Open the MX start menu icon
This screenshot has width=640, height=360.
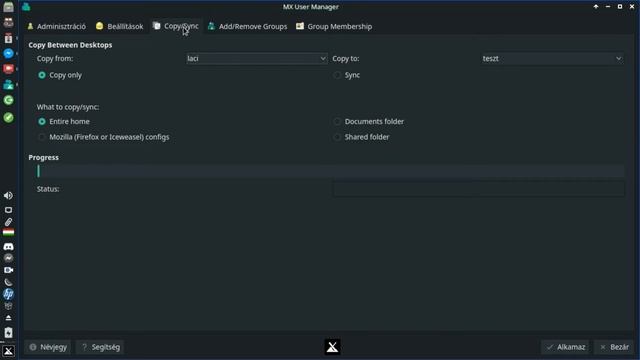tap(8, 351)
